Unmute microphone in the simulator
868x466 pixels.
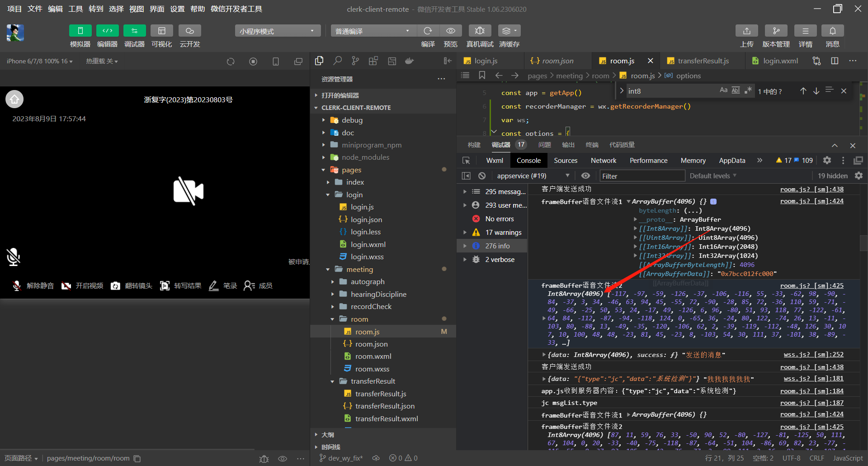(33, 285)
